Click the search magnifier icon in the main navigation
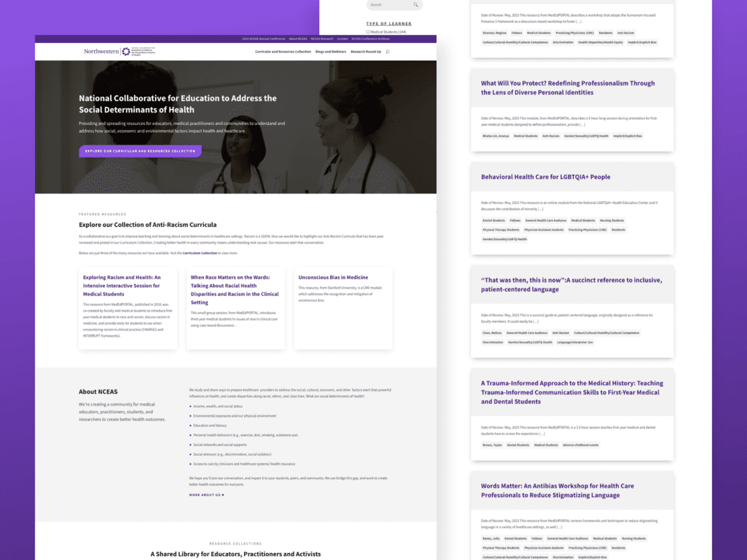The height and width of the screenshot is (560, 747). coord(387,52)
